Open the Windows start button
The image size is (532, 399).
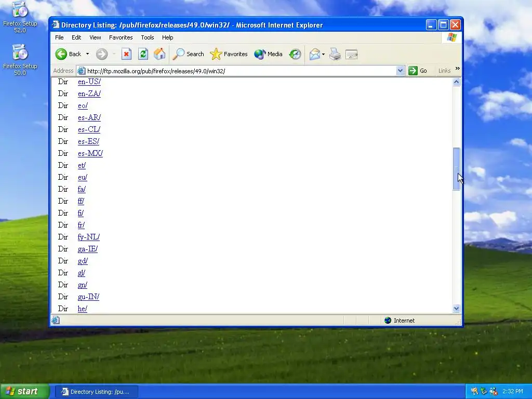24,392
